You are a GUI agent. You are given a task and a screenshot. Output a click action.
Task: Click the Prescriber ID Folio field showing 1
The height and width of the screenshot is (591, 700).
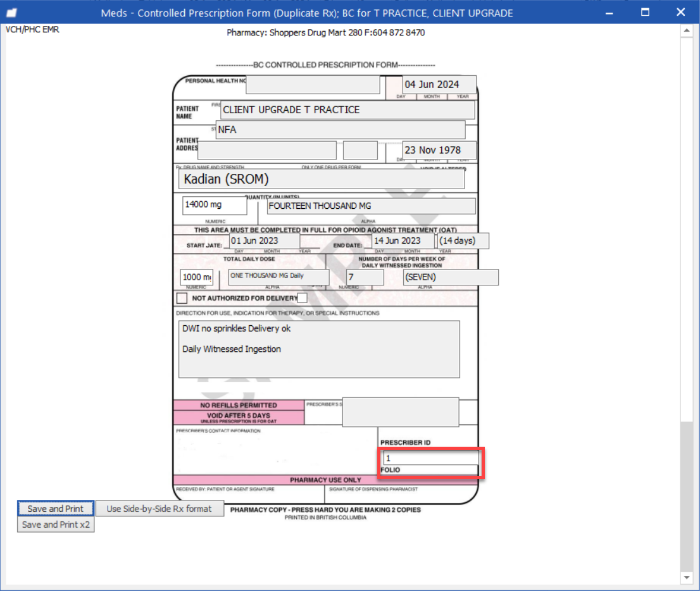tap(430, 458)
